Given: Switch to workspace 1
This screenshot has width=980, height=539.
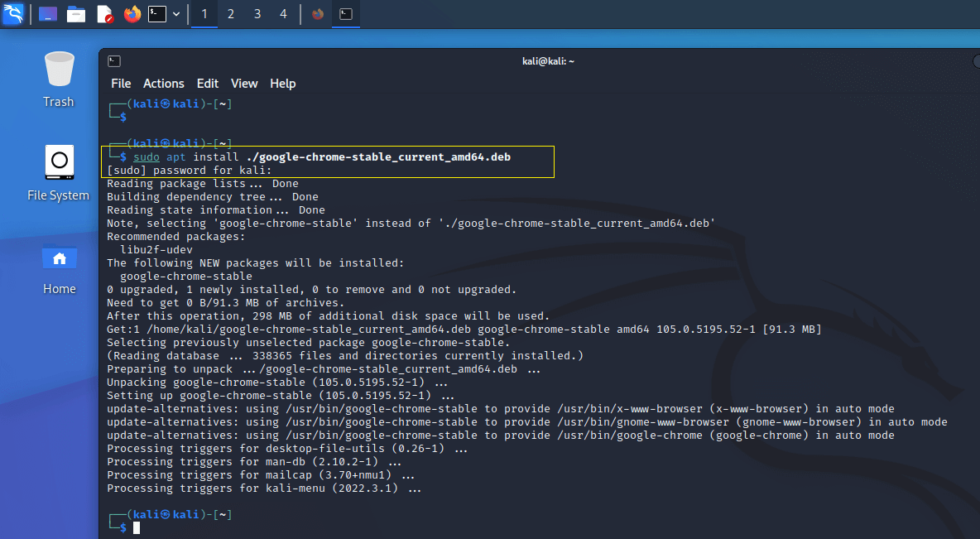Looking at the screenshot, I should click(x=204, y=14).
